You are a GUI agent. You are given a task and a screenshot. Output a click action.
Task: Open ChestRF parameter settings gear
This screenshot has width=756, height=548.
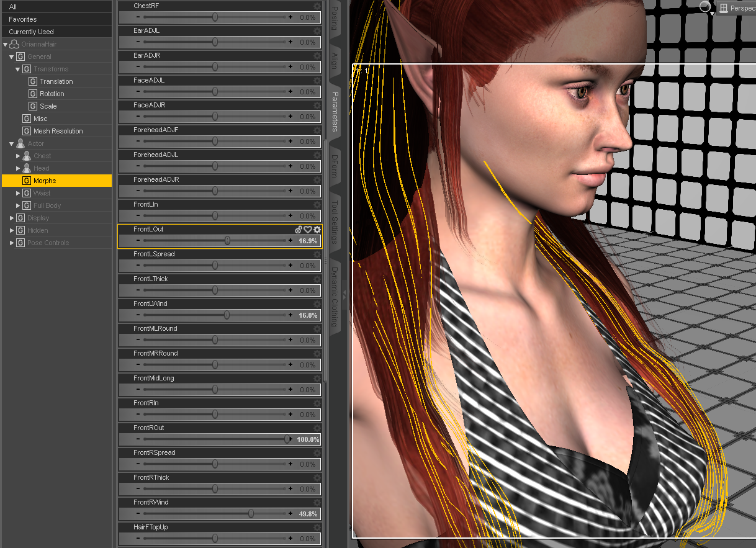tap(317, 6)
